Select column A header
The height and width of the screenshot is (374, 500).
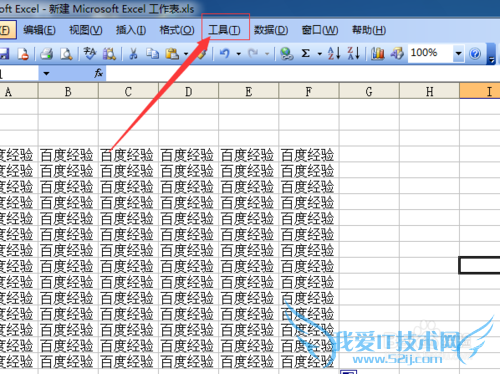(19, 91)
